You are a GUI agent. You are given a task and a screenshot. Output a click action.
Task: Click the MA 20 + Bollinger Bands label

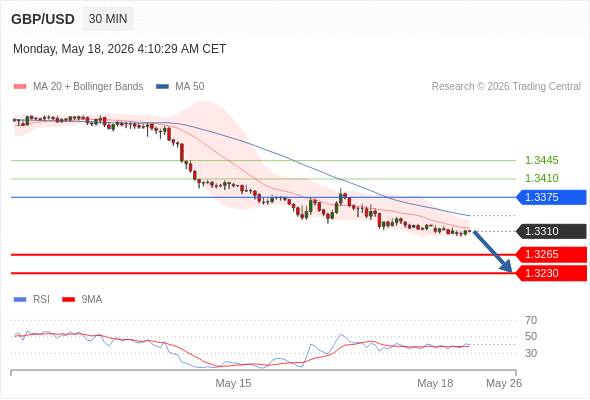tap(88, 87)
